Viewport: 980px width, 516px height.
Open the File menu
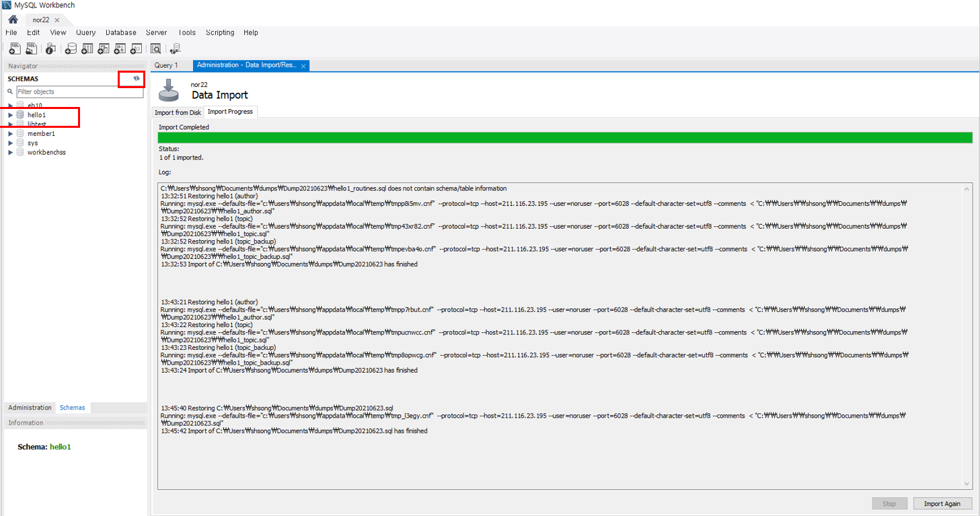(11, 32)
